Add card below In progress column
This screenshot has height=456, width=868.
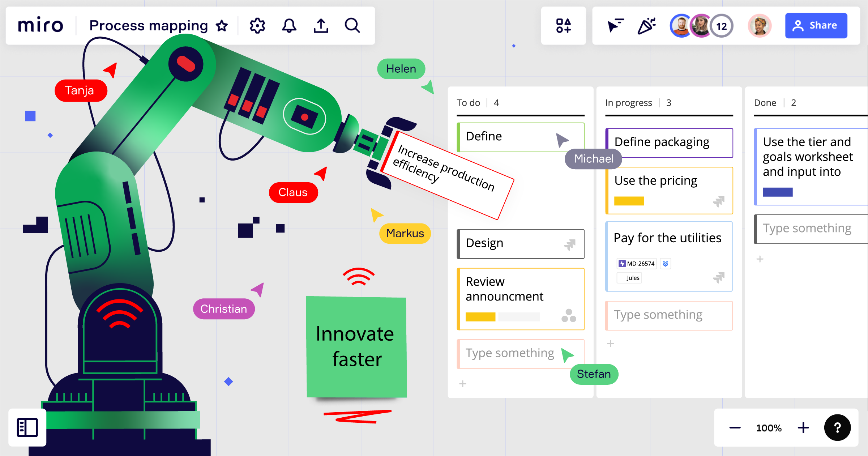pyautogui.click(x=610, y=344)
